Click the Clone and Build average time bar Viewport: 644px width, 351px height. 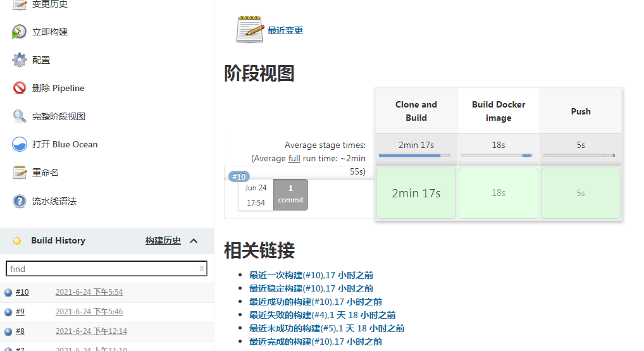[x=414, y=155]
